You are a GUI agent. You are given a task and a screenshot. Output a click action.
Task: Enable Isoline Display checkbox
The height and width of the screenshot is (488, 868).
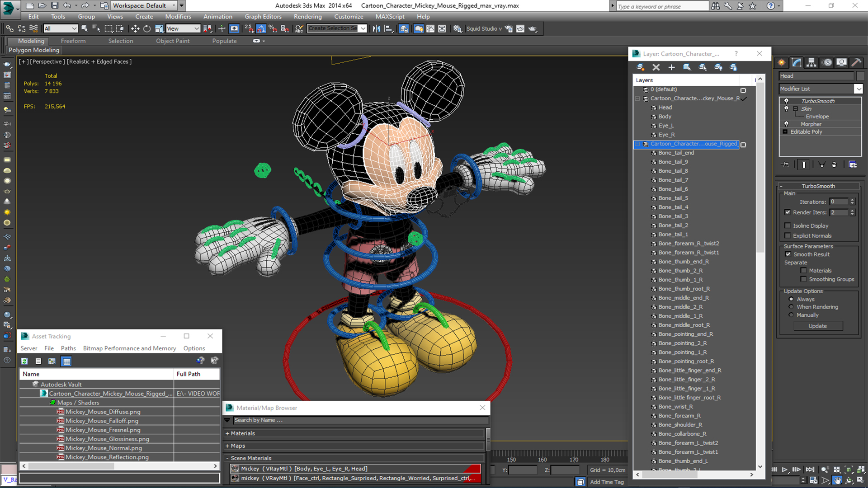(788, 225)
